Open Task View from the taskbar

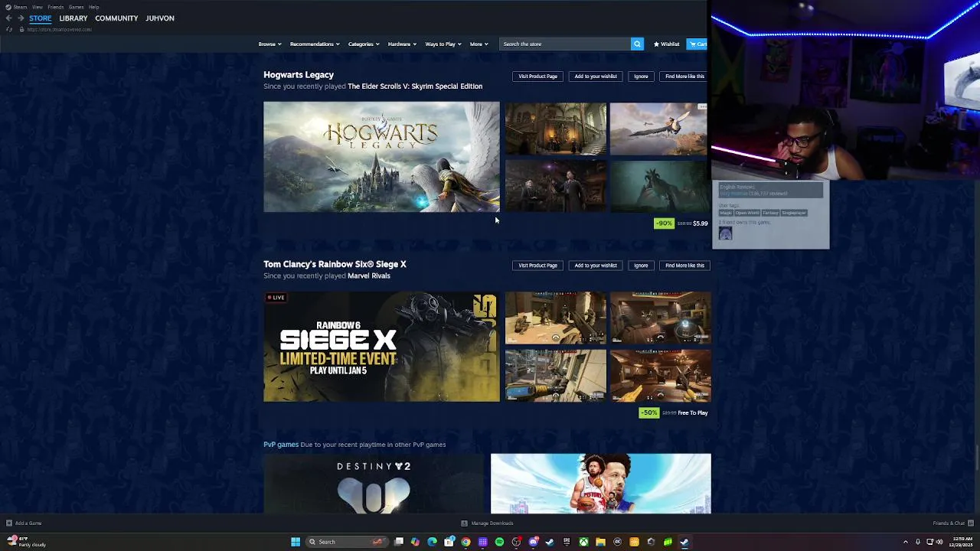399,542
